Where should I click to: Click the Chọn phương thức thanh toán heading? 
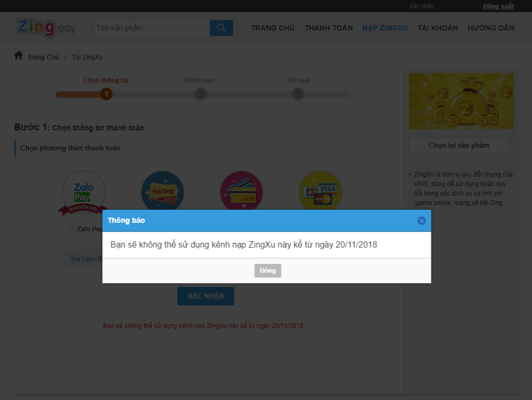[70, 148]
